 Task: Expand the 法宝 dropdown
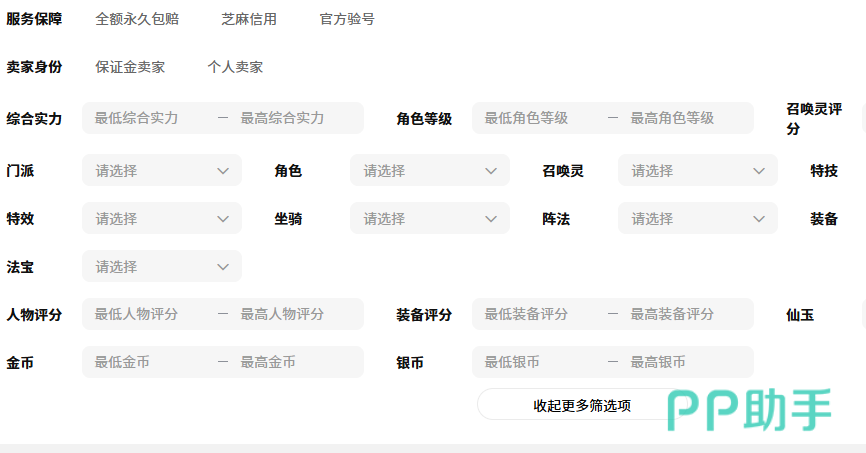click(x=162, y=267)
